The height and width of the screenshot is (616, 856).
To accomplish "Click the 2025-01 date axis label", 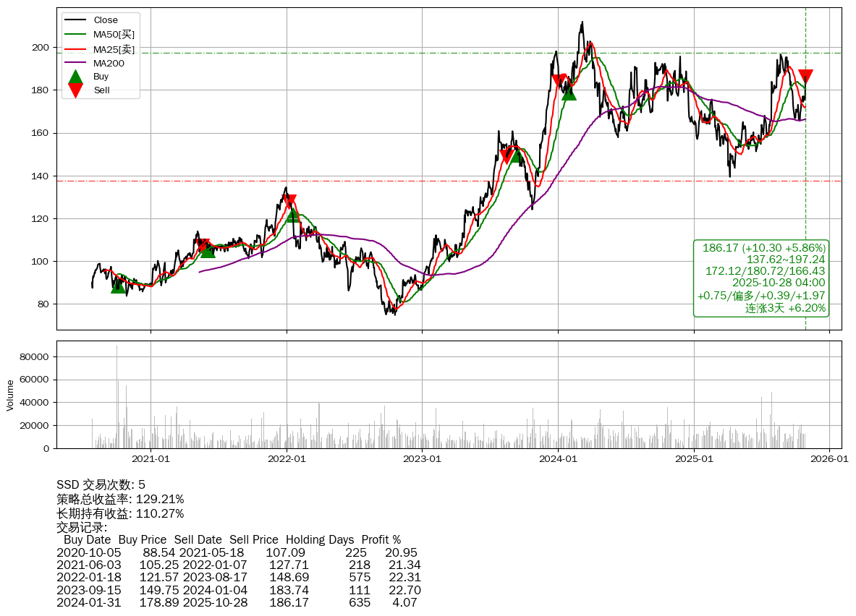I will 693,458.
